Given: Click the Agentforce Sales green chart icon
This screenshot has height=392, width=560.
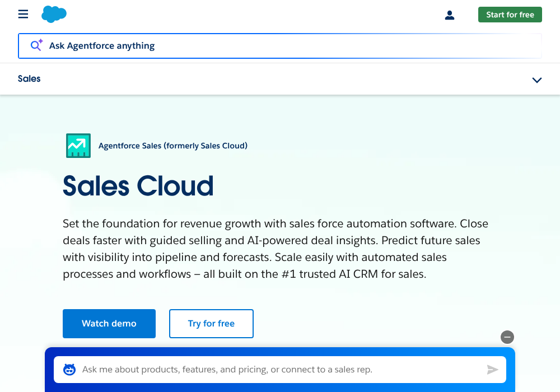Looking at the screenshot, I should pos(78,146).
